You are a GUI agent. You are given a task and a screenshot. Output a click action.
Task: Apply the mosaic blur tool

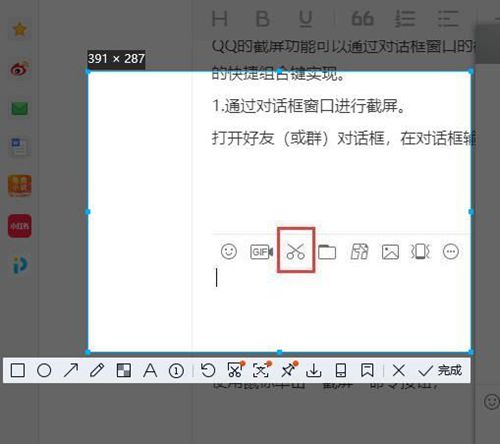[124, 370]
